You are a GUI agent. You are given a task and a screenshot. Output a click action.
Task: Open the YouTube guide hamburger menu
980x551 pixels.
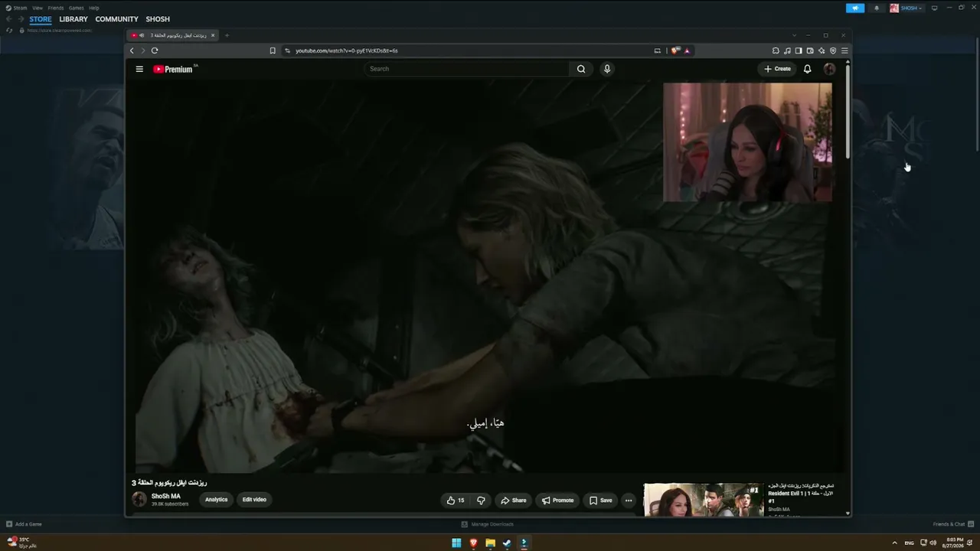tap(139, 69)
